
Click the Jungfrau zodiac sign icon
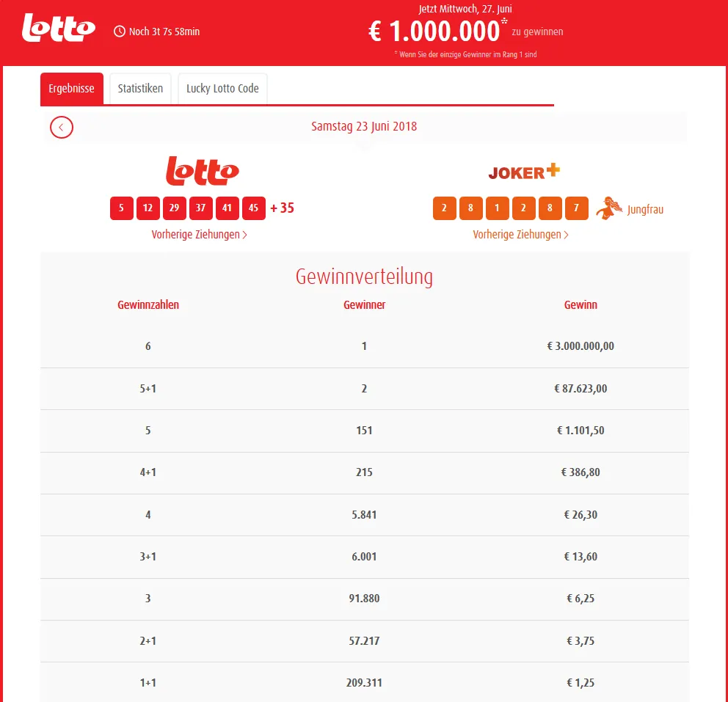click(x=608, y=208)
